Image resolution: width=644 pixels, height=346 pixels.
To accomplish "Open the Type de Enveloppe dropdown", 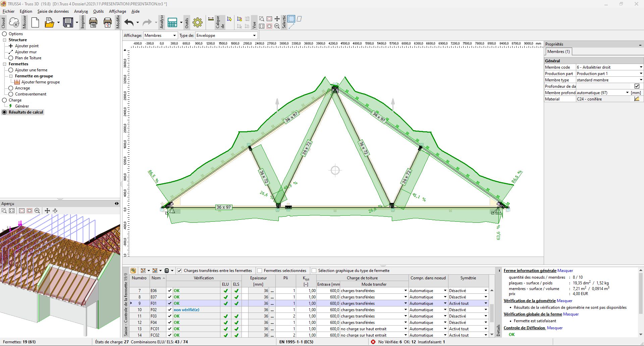I will (226, 36).
